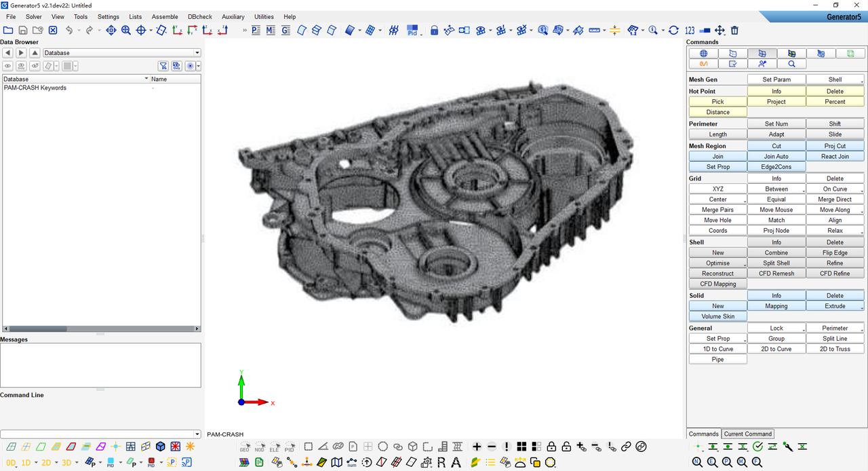This screenshot has height=471, width=868.
Task: Open the DBcheck menu
Action: tap(199, 17)
